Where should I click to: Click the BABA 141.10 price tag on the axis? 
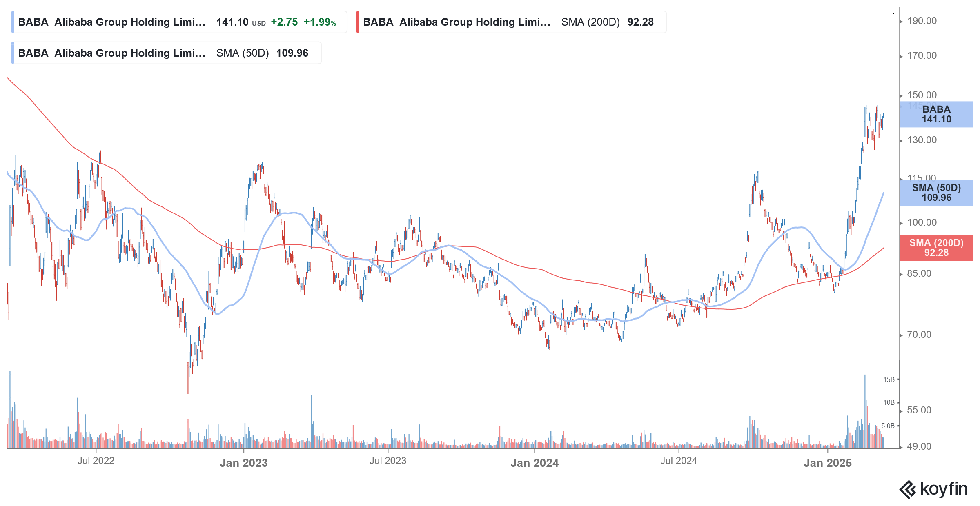(x=936, y=114)
